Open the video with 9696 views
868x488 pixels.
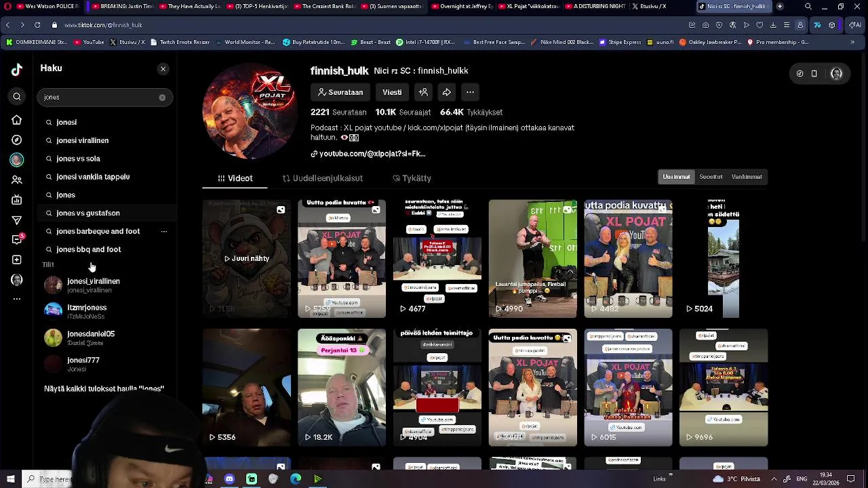[x=724, y=388]
